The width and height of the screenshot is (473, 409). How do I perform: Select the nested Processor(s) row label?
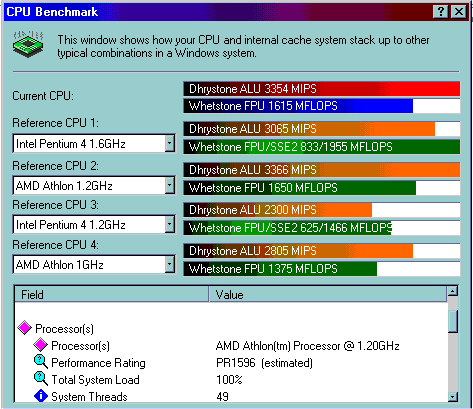[80, 346]
